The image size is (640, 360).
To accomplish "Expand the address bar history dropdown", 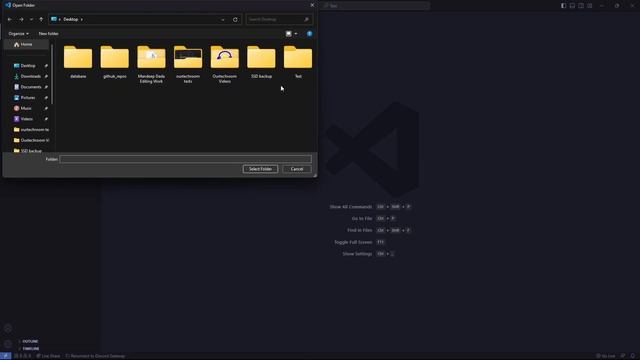I will [223, 19].
